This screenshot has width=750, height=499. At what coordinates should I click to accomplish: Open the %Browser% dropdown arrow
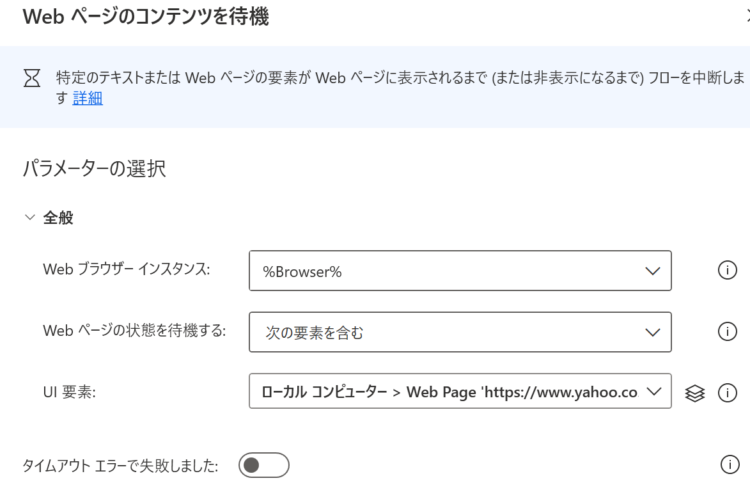[652, 271]
